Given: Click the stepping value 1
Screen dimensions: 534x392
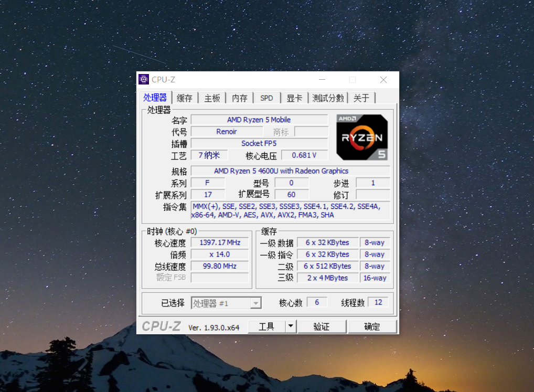Looking at the screenshot, I should coord(373,183).
